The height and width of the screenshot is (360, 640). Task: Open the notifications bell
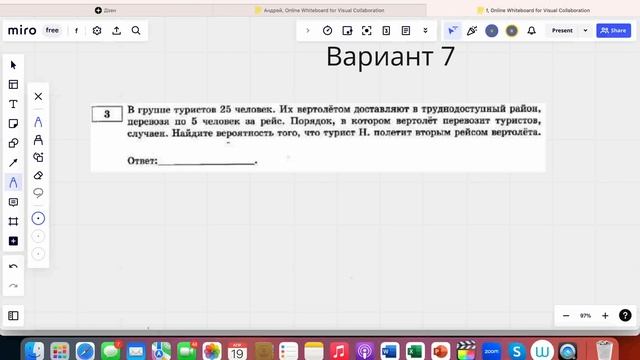click(531, 31)
